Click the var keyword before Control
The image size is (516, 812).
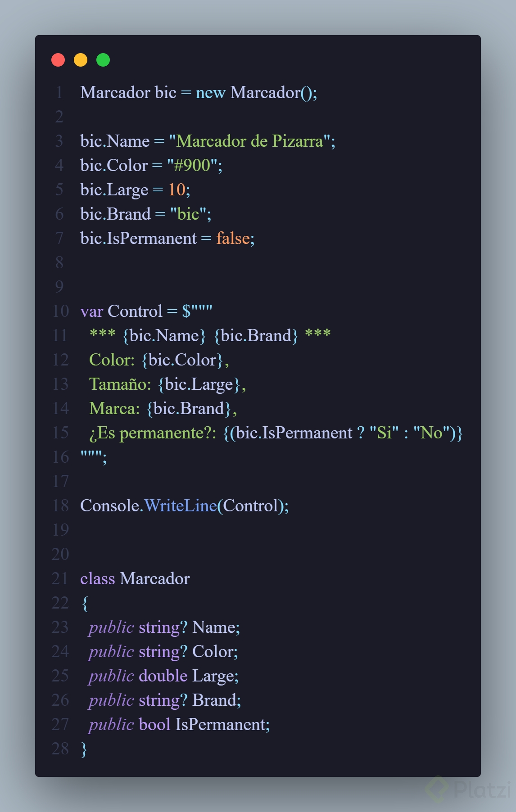91,311
